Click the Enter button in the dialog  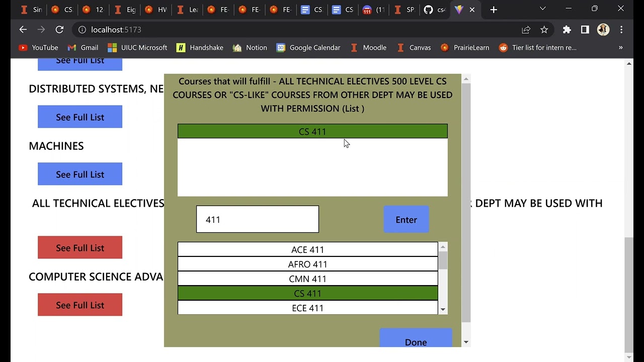point(406,219)
